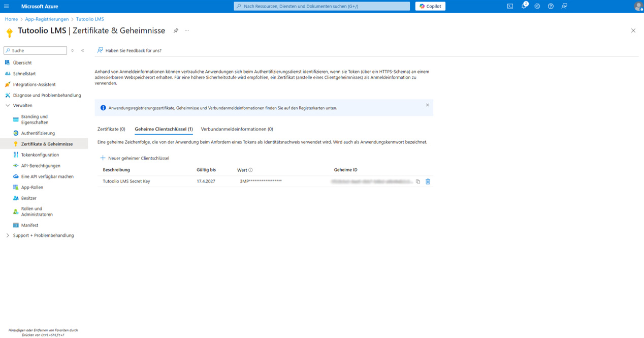Image resolution: width=644 pixels, height=338 pixels.
Task: Copy the Geheime ID to clipboard
Action: tap(418, 181)
